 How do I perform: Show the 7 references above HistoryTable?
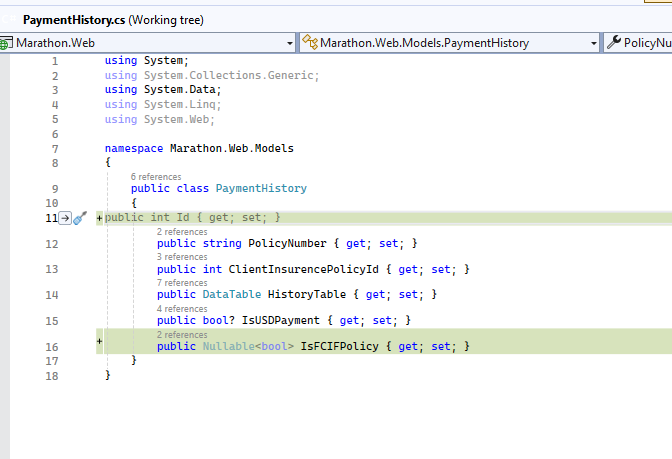[182, 283]
